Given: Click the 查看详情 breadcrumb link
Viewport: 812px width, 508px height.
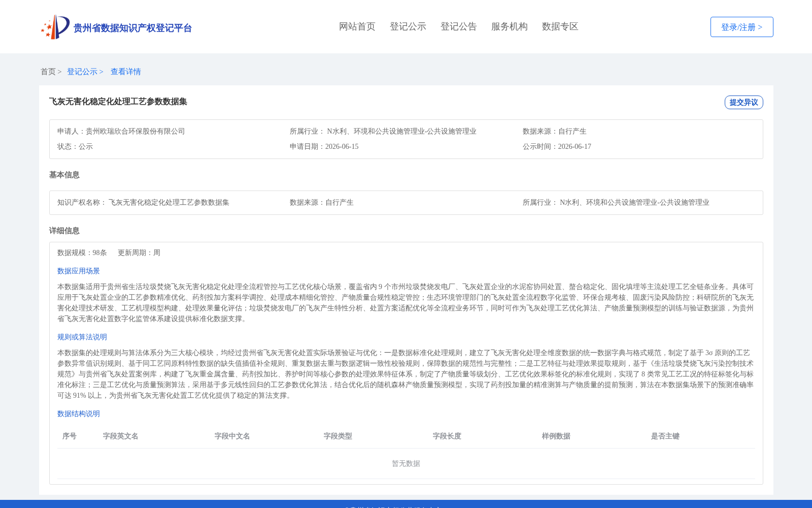Looking at the screenshot, I should 126,72.
